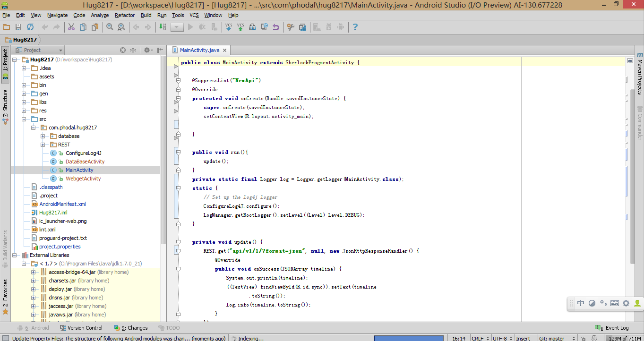
Task: Open the run configuration dropdown
Action: 177,27
